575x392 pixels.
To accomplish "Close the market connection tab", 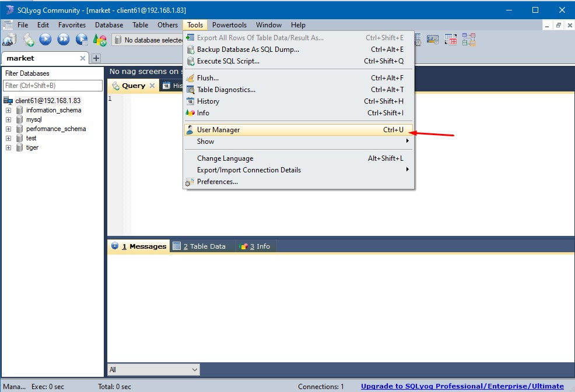I will coord(83,58).
